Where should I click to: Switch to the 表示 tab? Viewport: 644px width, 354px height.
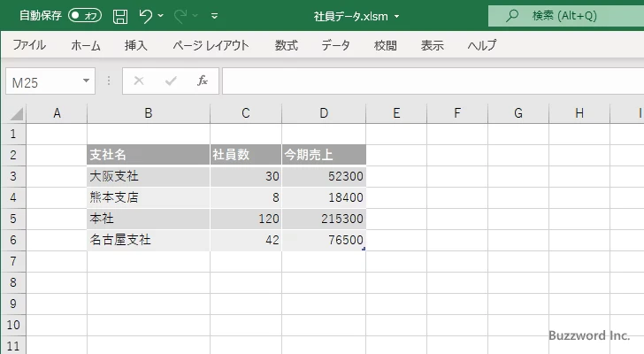pyautogui.click(x=432, y=45)
